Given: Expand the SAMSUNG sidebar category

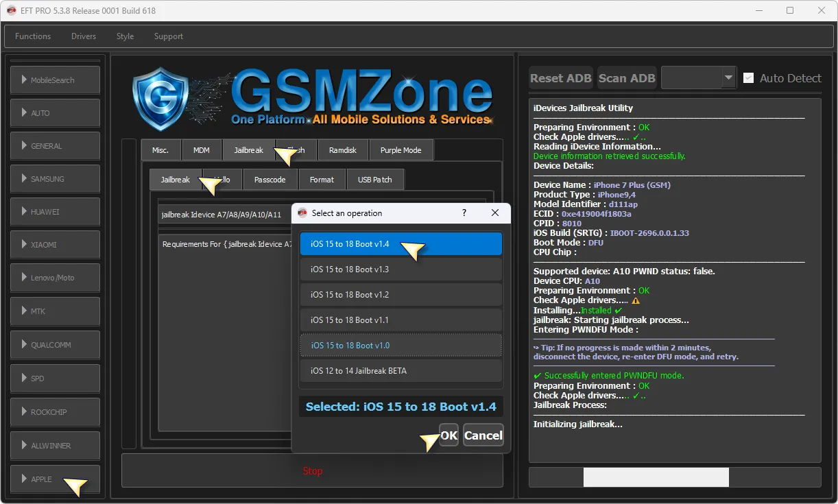Looking at the screenshot, I should pyautogui.click(x=55, y=179).
